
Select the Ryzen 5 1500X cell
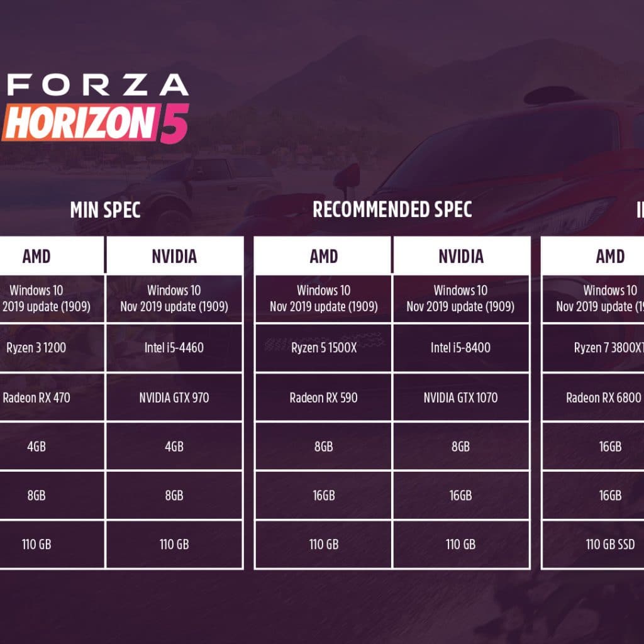[323, 348]
